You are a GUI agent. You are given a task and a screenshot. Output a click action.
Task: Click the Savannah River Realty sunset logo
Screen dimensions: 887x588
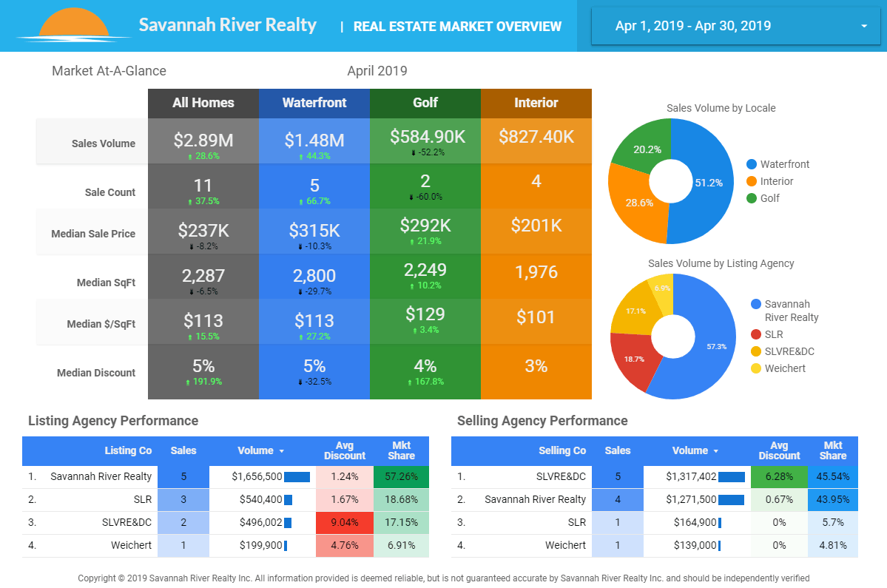coord(63,24)
